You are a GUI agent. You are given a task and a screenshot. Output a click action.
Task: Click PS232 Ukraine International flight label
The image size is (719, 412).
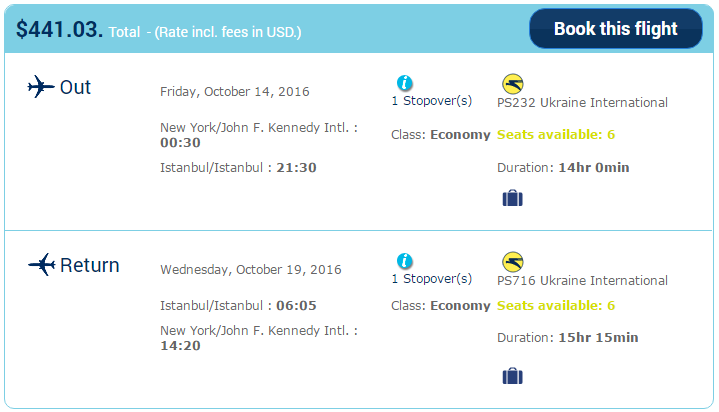582,102
